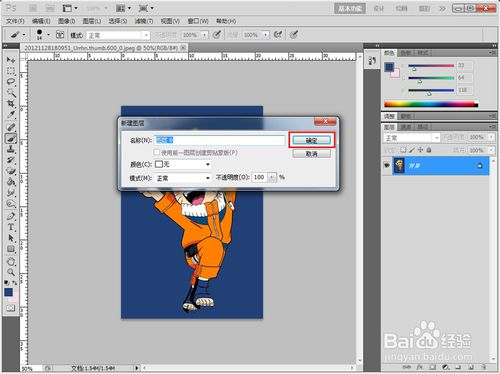Select the Crop tool

click(x=11, y=104)
